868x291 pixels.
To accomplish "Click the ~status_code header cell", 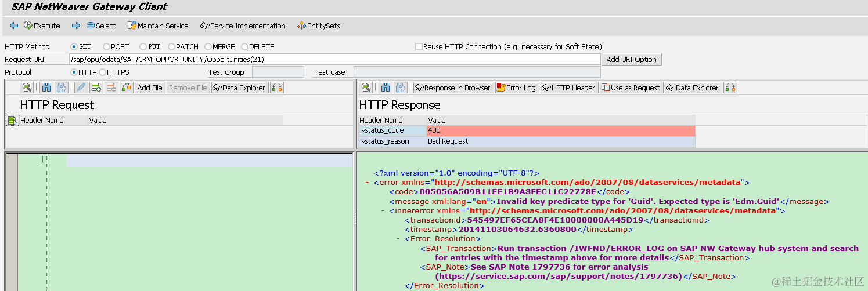I will pos(392,130).
